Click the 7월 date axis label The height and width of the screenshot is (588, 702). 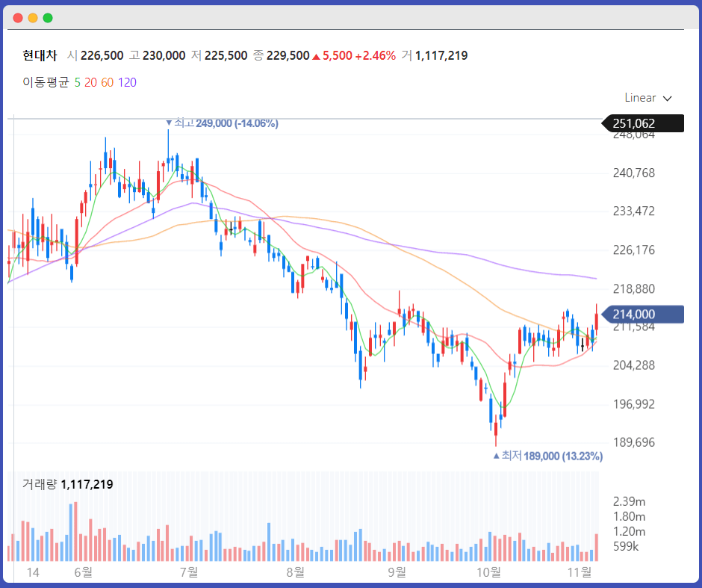[189, 572]
